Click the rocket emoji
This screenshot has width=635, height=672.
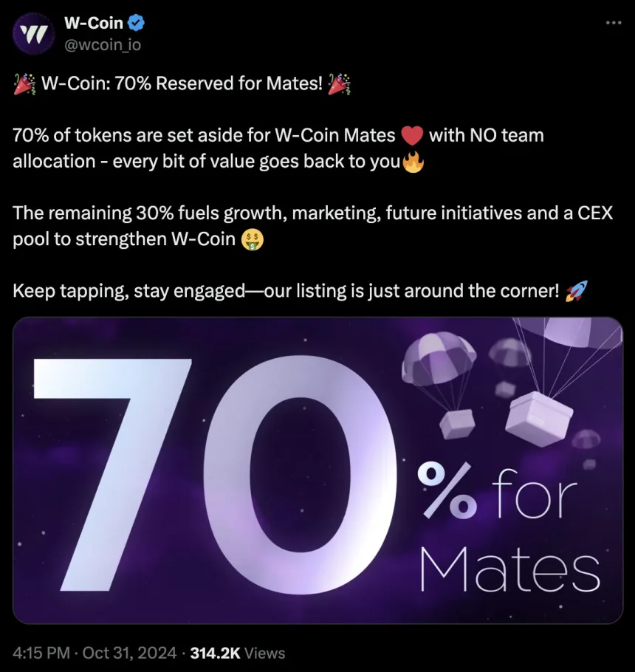point(574,292)
